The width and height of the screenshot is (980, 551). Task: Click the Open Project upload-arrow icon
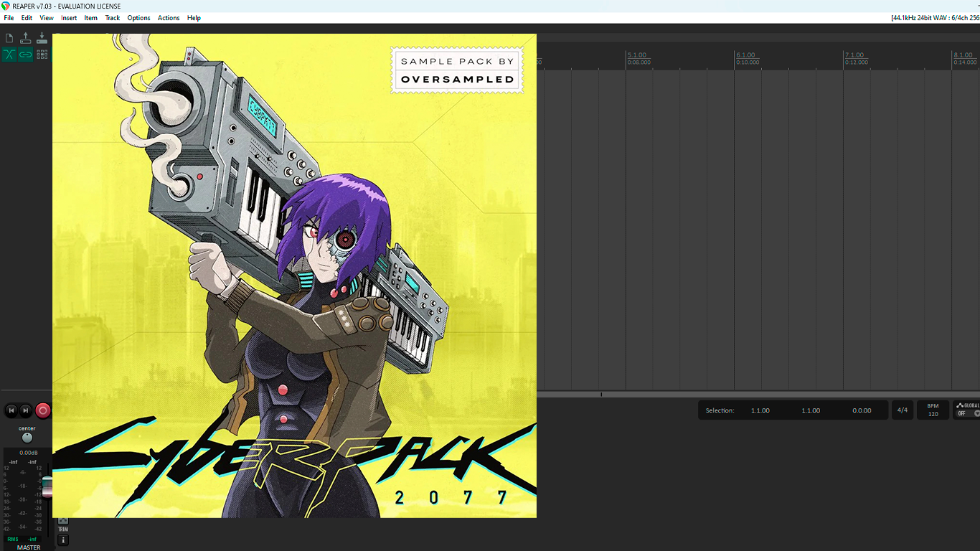tap(26, 38)
